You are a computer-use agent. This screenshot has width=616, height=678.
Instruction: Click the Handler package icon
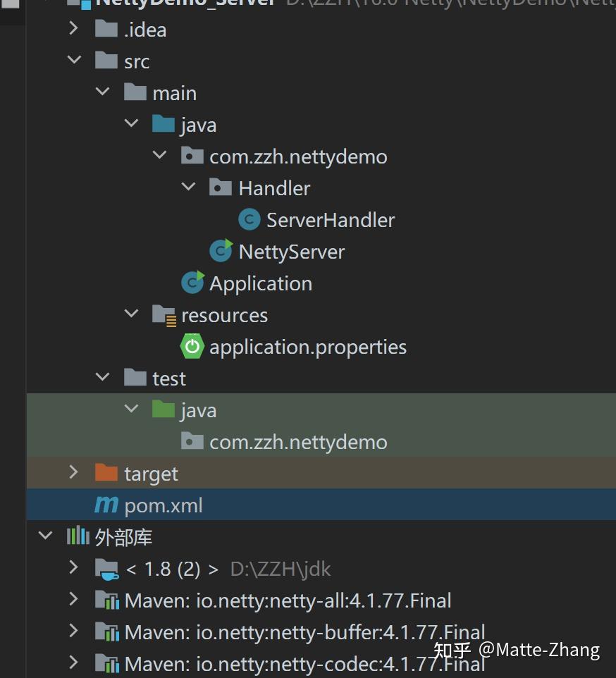(x=221, y=187)
